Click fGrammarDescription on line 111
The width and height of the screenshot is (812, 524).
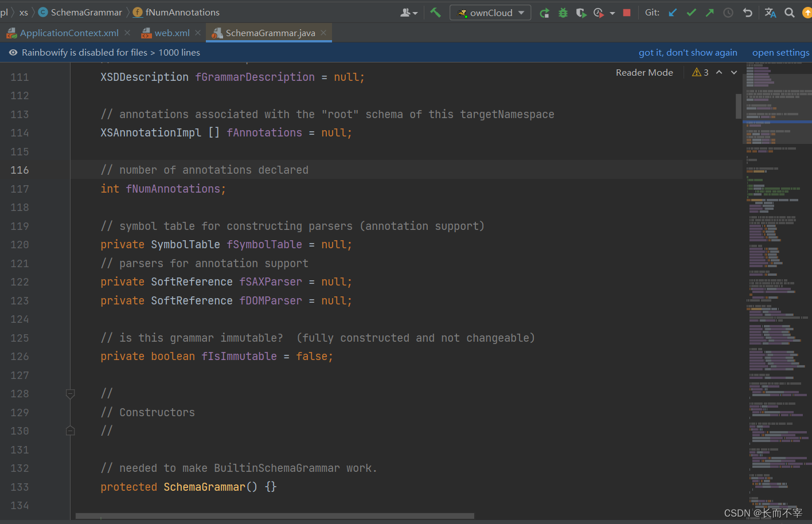[x=255, y=77]
